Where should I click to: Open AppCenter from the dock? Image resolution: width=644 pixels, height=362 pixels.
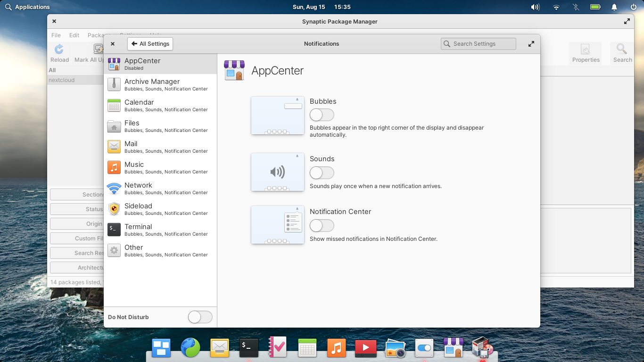point(453,348)
